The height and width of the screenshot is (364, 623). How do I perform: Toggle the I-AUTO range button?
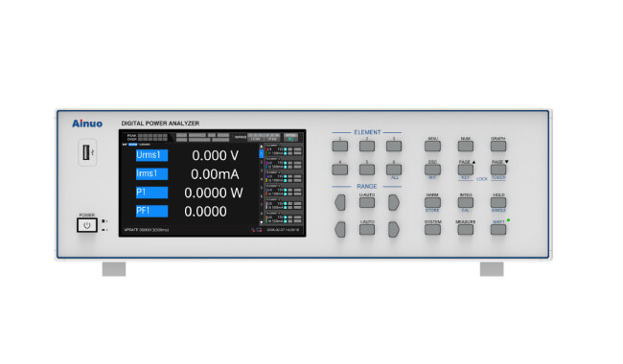click(367, 230)
